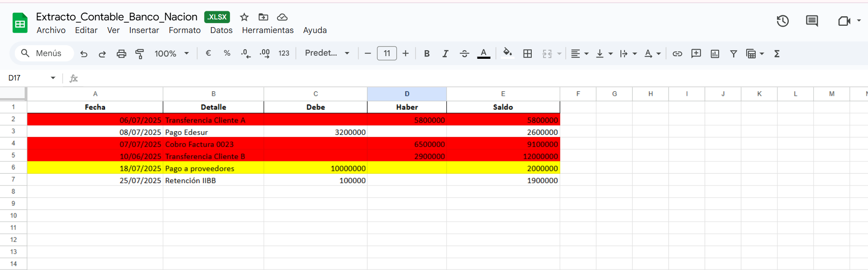This screenshot has width=868, height=270.
Task: Open camera call options dropdown arrow
Action: pyautogui.click(x=858, y=21)
